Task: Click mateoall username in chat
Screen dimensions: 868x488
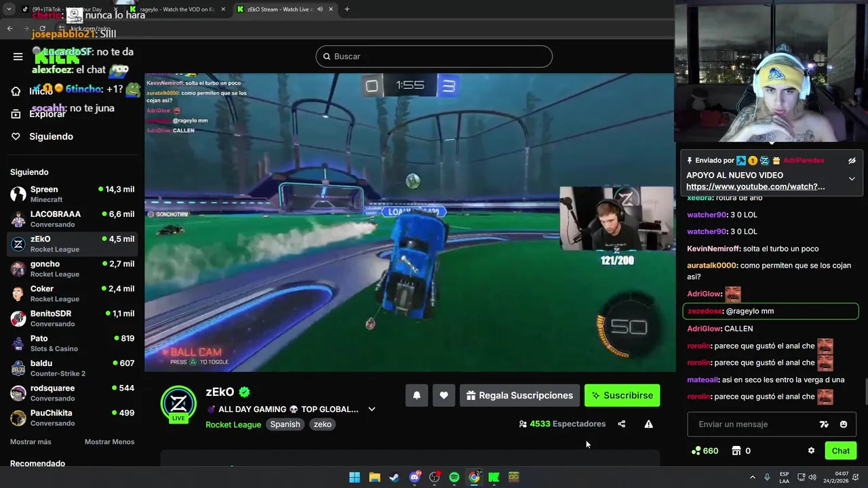Action: coord(704,380)
